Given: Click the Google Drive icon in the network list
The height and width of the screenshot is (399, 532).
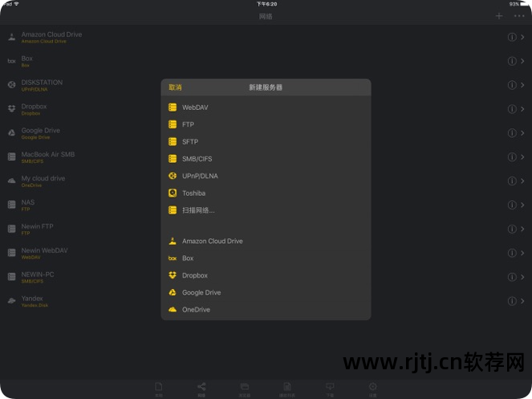Looking at the screenshot, I should click(x=11, y=132).
